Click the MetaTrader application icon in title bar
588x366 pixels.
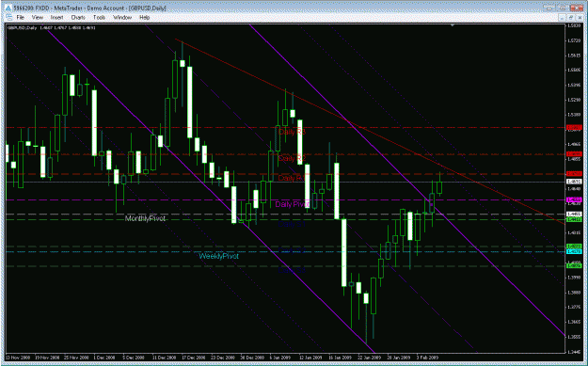[x=8, y=8]
